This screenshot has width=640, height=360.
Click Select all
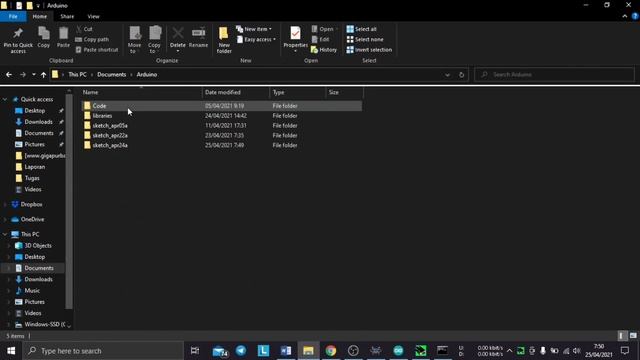(x=362, y=29)
